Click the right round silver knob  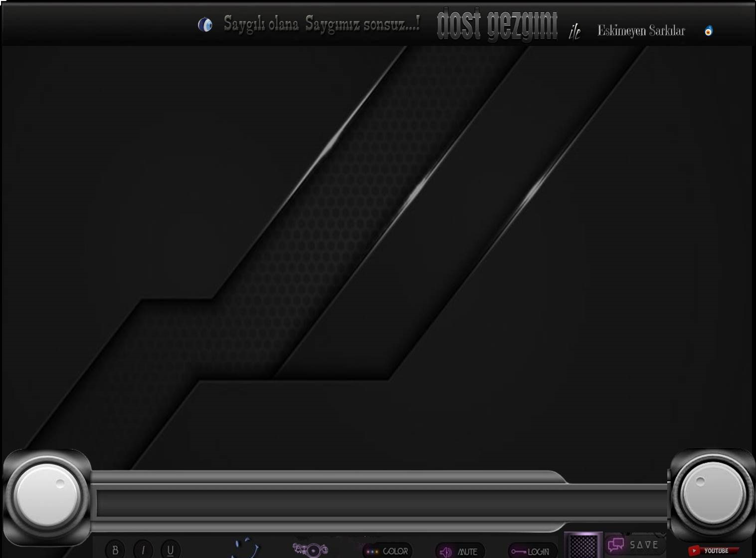pos(712,495)
